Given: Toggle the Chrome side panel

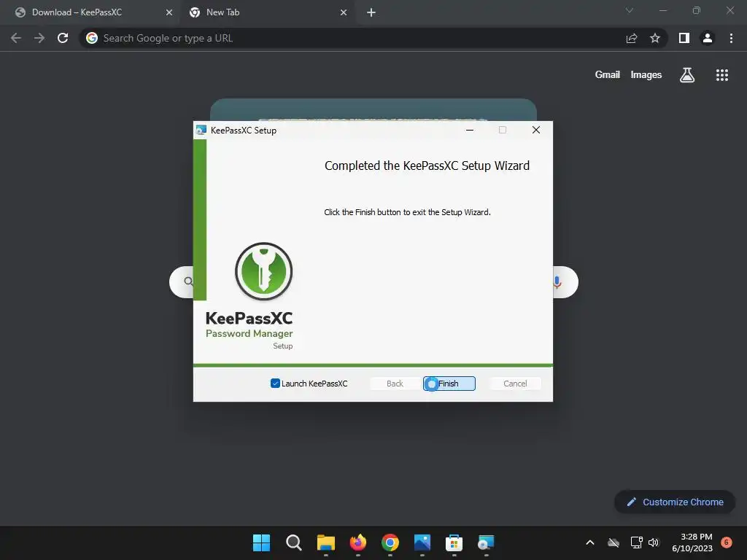Looking at the screenshot, I should click(x=684, y=38).
